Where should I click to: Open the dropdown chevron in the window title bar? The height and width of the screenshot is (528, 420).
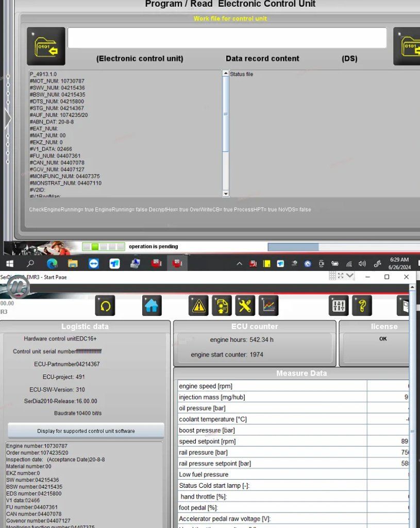click(350, 276)
